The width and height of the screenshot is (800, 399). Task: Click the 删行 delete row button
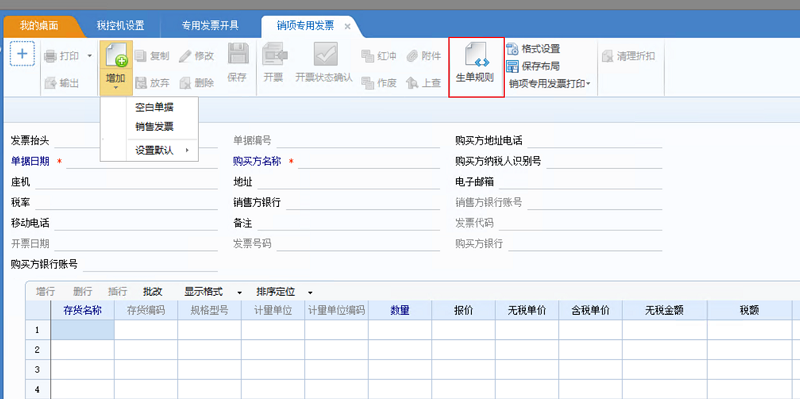point(82,292)
